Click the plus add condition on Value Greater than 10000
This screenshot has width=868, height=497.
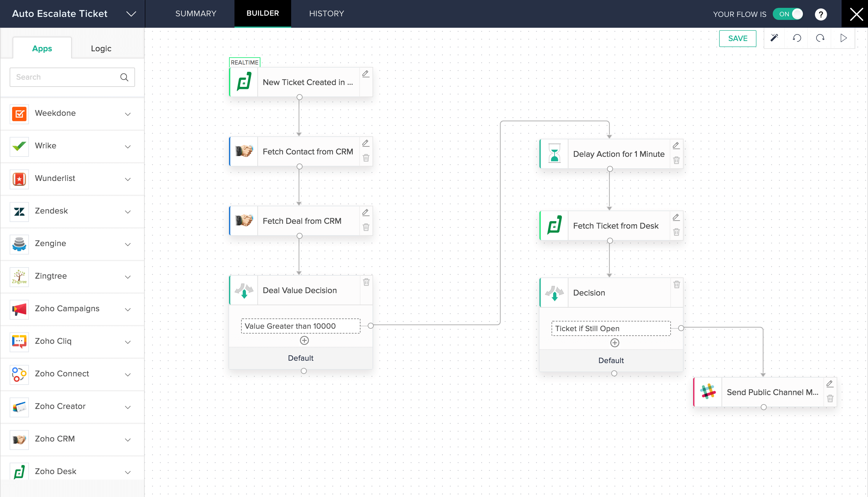305,341
